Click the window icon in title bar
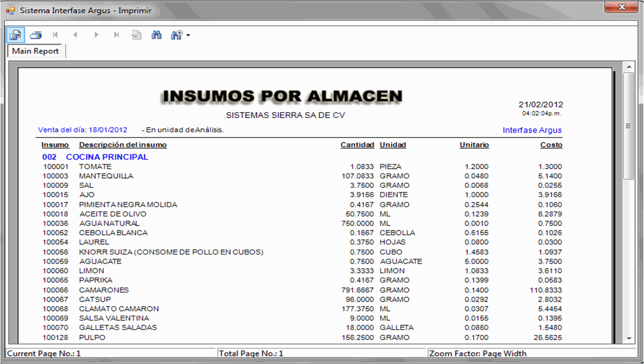 10,10
